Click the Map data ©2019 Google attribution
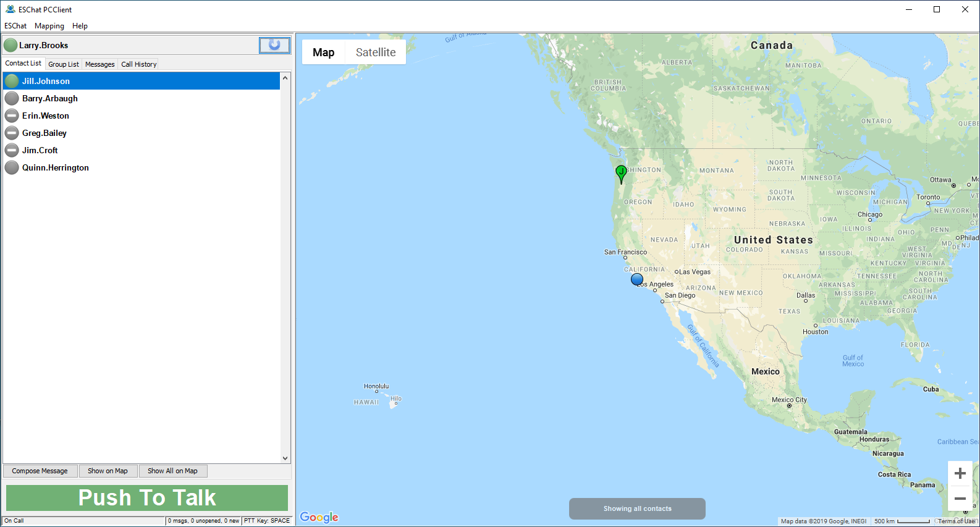980x527 pixels. tap(824, 521)
